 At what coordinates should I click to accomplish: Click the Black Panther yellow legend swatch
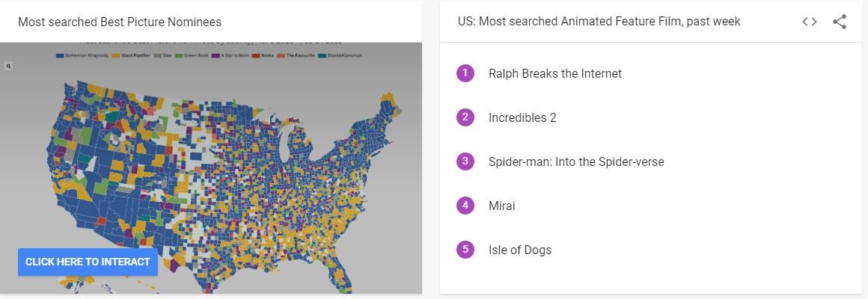116,56
